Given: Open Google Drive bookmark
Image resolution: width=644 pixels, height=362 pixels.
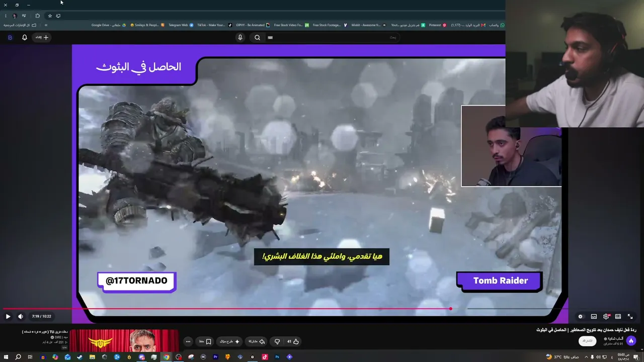Looking at the screenshot, I should pos(108,25).
